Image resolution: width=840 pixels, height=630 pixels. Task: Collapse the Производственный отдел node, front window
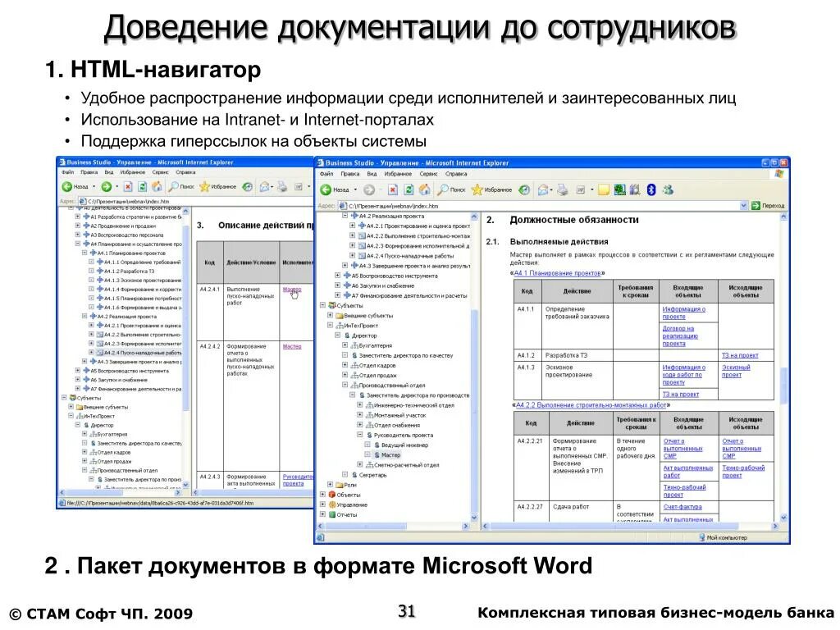tap(345, 386)
